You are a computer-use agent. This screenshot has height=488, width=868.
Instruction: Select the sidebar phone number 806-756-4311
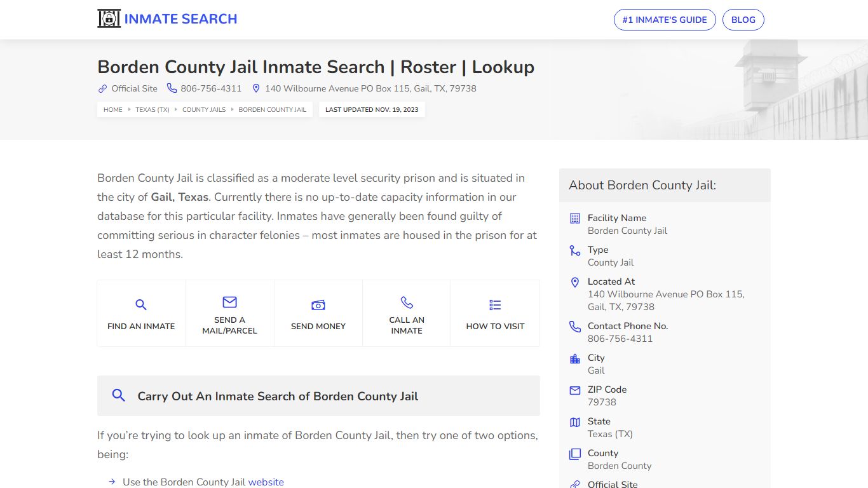(x=620, y=339)
